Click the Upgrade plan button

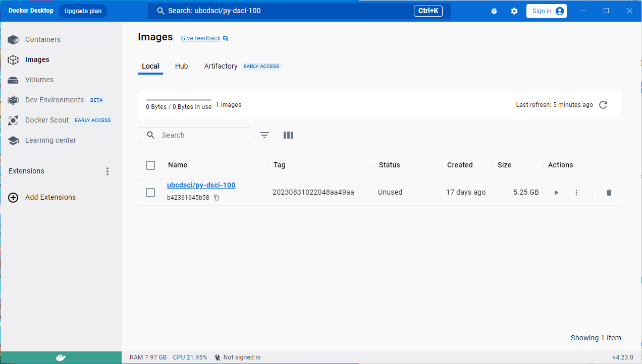pos(83,11)
